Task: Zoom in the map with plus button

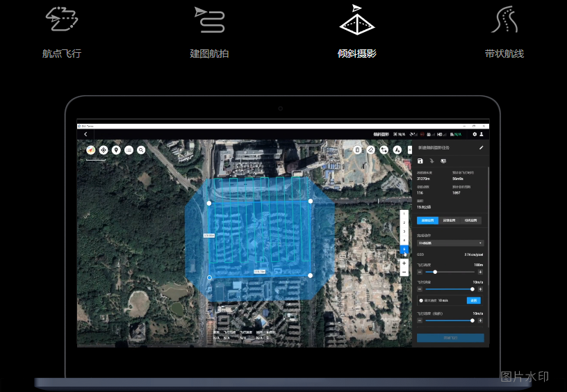Action: tap(404, 263)
